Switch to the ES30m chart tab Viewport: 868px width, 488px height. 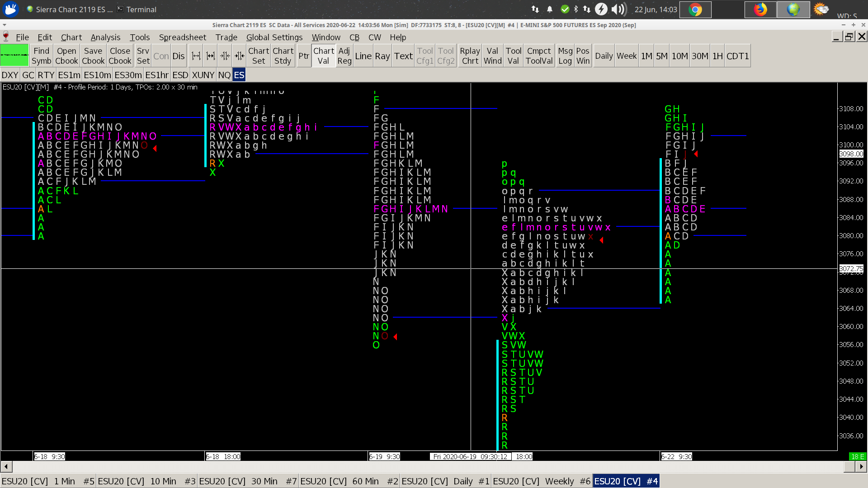[128, 75]
